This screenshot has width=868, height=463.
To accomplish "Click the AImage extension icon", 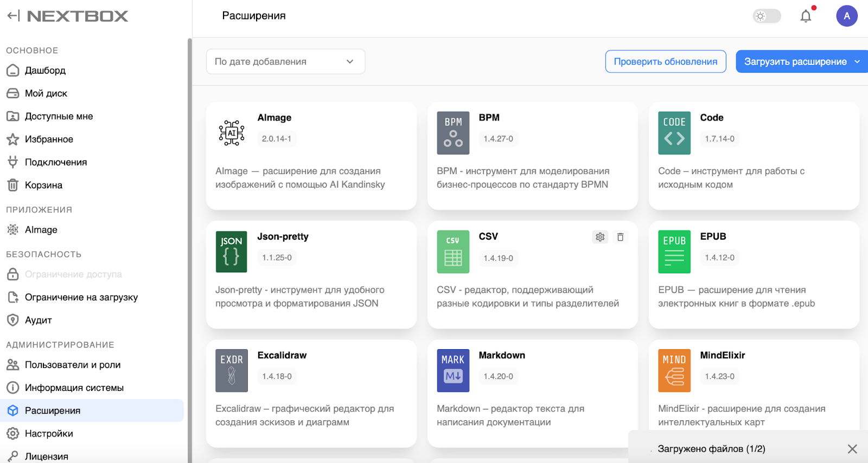I will (x=232, y=133).
